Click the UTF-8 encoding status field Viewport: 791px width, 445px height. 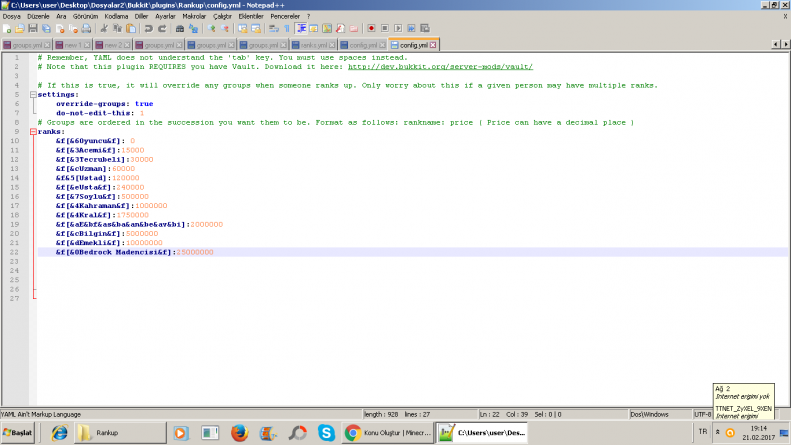coord(702,414)
